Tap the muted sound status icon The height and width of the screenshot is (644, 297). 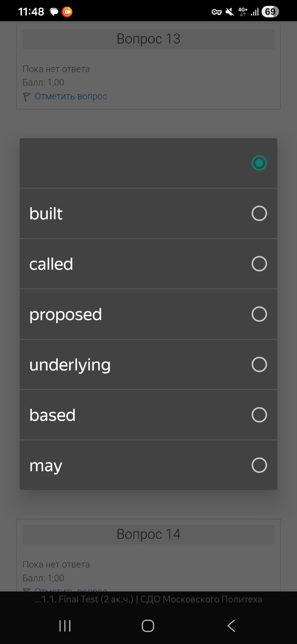[x=229, y=12]
